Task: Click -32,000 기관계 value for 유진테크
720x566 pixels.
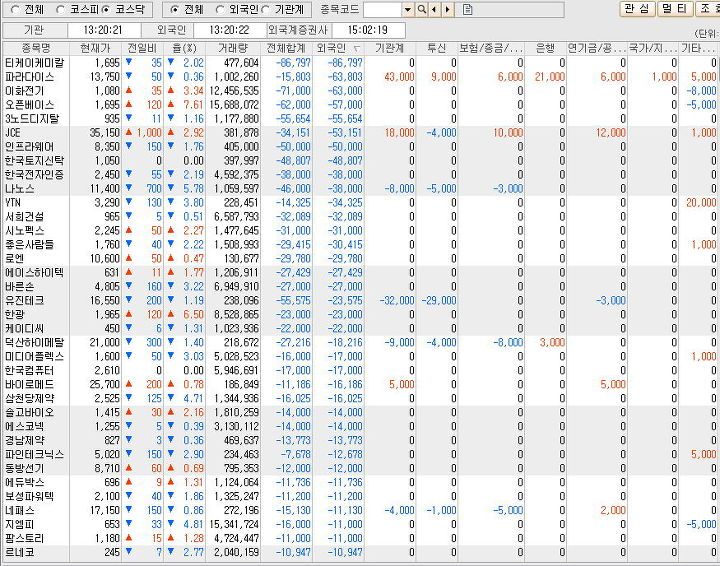Action: [397, 301]
